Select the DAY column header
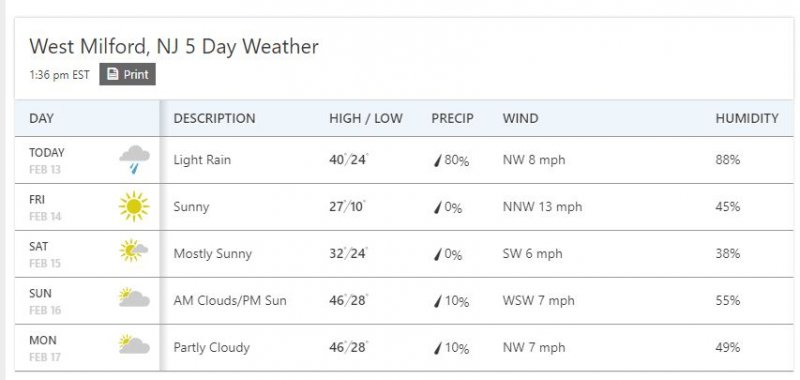800x380 pixels. 41,118
